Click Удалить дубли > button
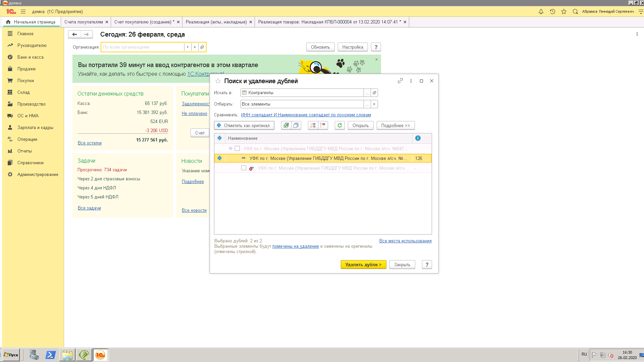Image resolution: width=644 pixels, height=362 pixels. [363, 264]
